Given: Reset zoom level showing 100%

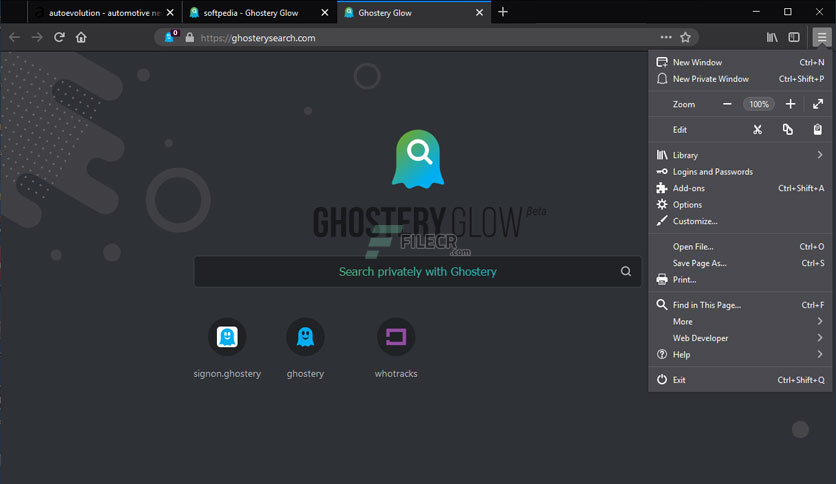Looking at the screenshot, I should [x=759, y=104].
